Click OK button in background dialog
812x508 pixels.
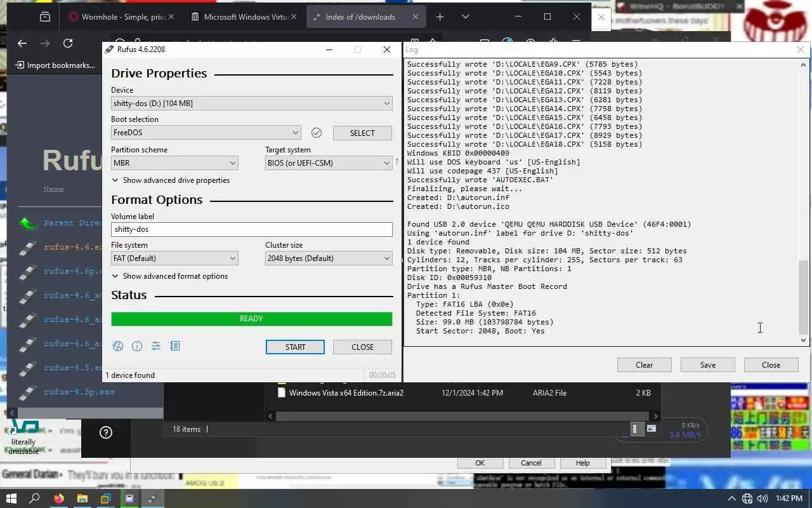480,463
